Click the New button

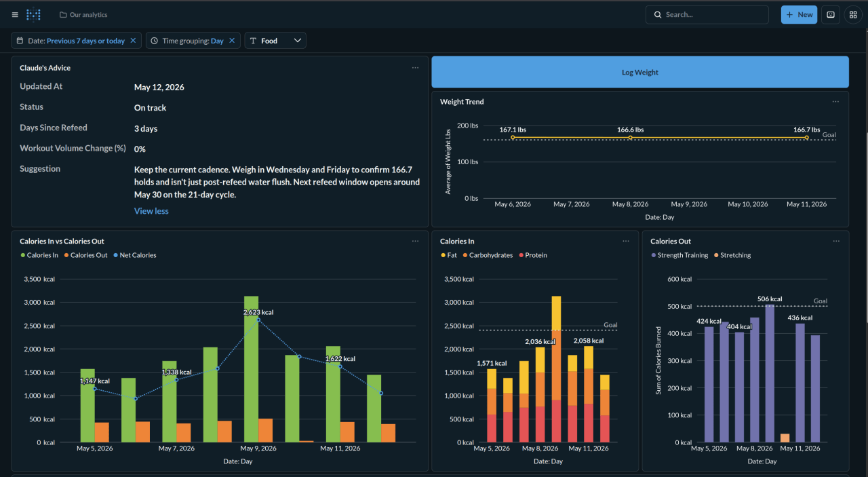799,14
